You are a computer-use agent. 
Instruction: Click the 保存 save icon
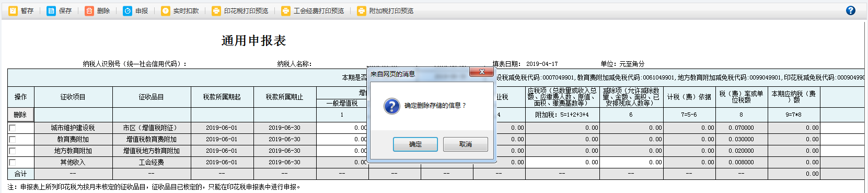[x=51, y=10]
